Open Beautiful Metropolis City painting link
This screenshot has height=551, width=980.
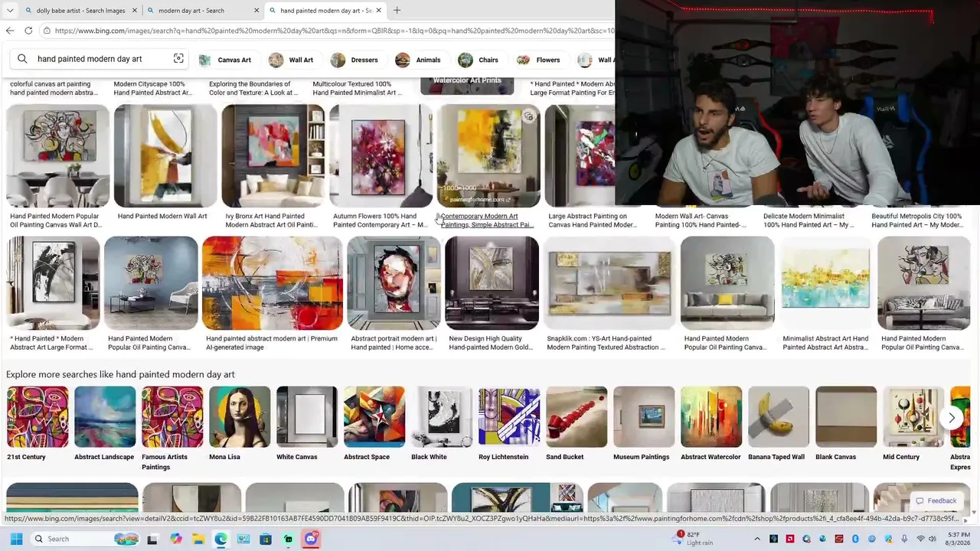point(917,220)
